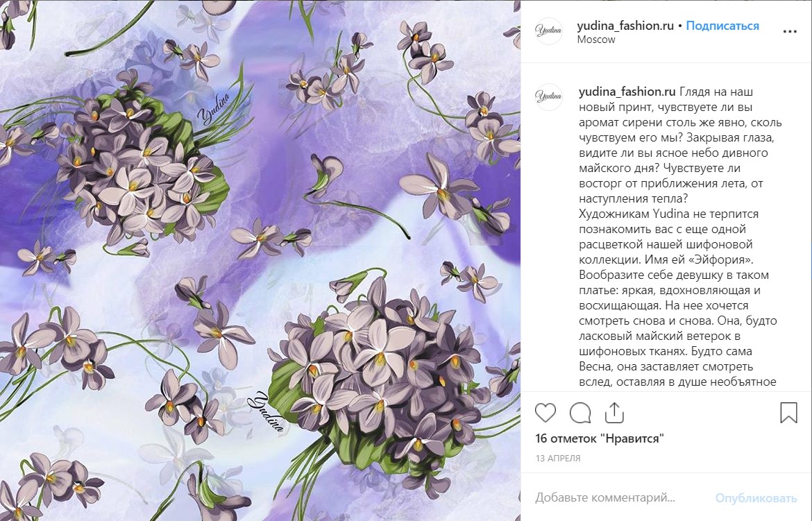Click the Yudina profile avatar in the header
Screen dimensions: 812x521
coord(548,31)
